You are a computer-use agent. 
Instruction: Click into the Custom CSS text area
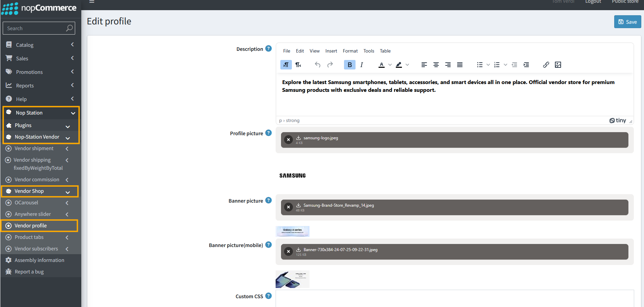click(455, 299)
